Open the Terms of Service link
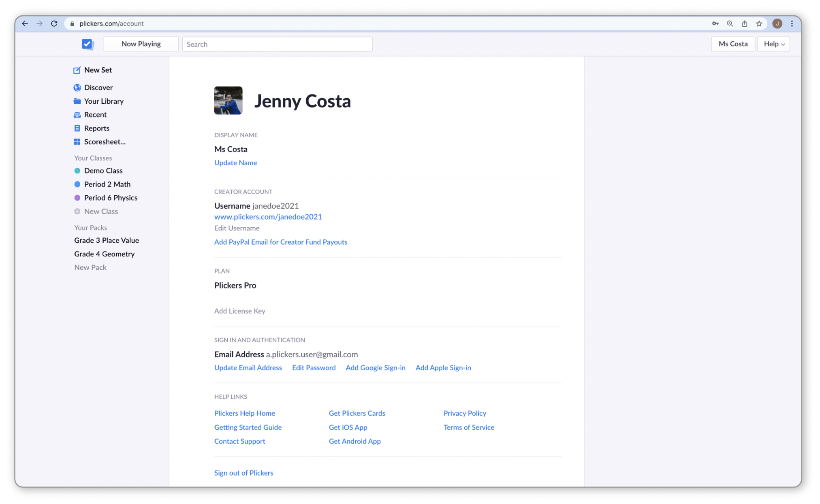The height and width of the screenshot is (504, 820). pos(469,427)
